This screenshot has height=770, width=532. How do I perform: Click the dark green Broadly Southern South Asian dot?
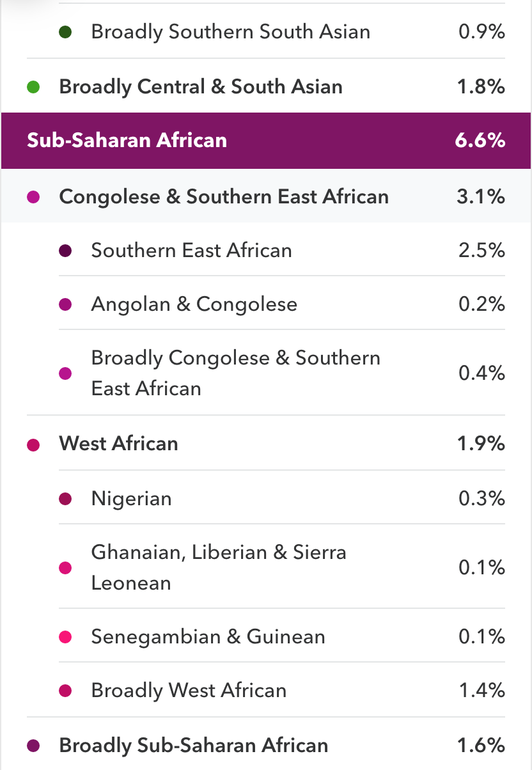click(x=65, y=31)
